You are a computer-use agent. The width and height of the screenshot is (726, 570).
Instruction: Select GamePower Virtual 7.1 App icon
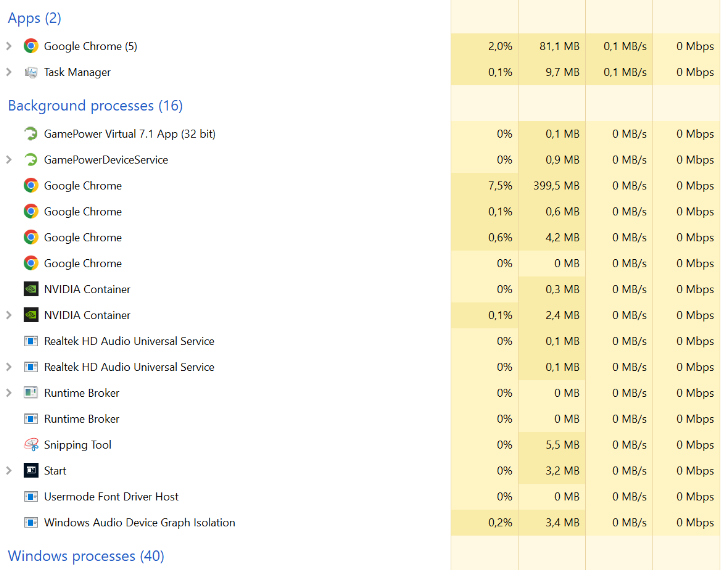[31, 134]
